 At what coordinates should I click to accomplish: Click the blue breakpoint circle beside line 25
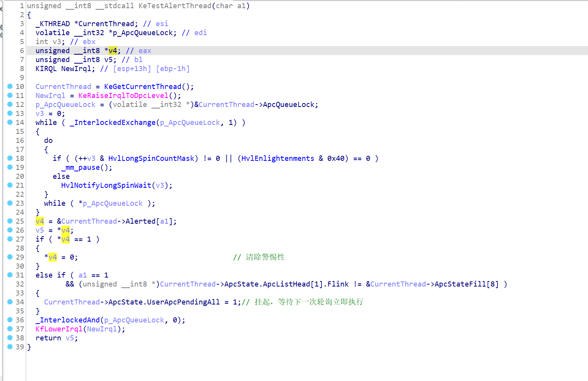click(10, 221)
